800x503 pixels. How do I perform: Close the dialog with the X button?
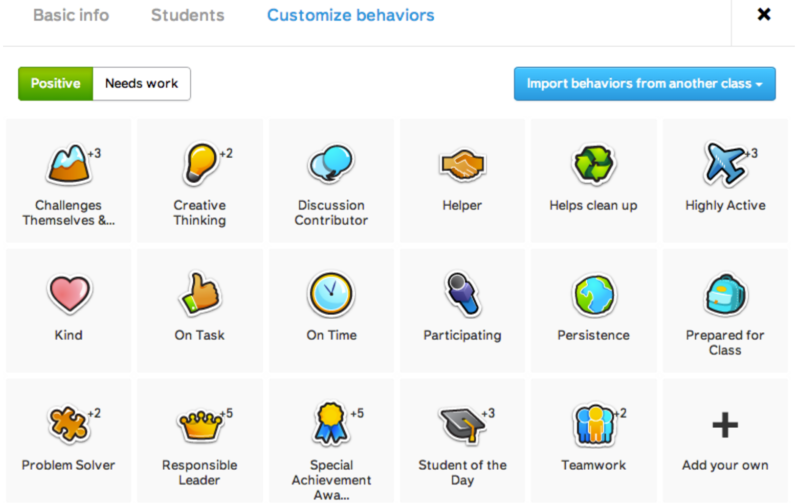(x=764, y=15)
